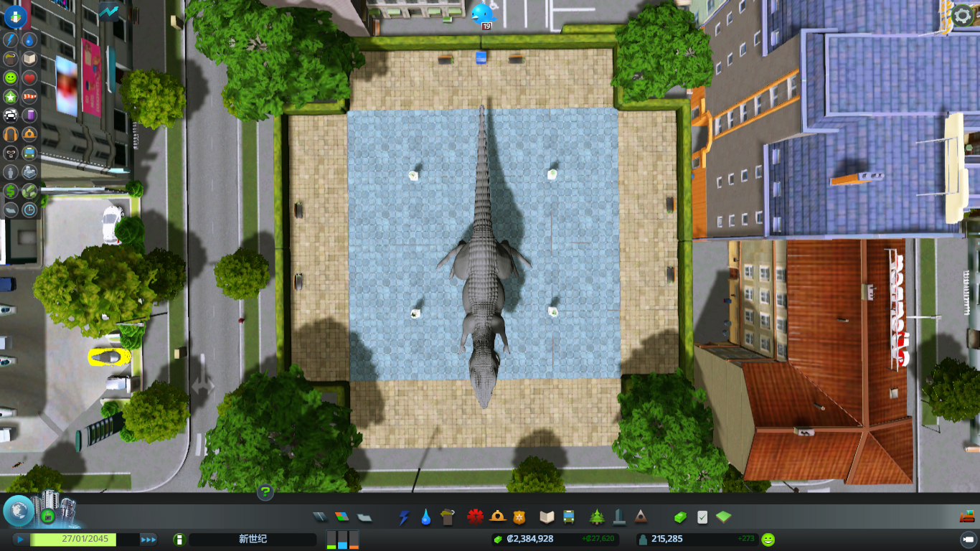Screen dimensions: 980x551
Task: Click the simulation speed arrows control
Action: [x=149, y=540]
